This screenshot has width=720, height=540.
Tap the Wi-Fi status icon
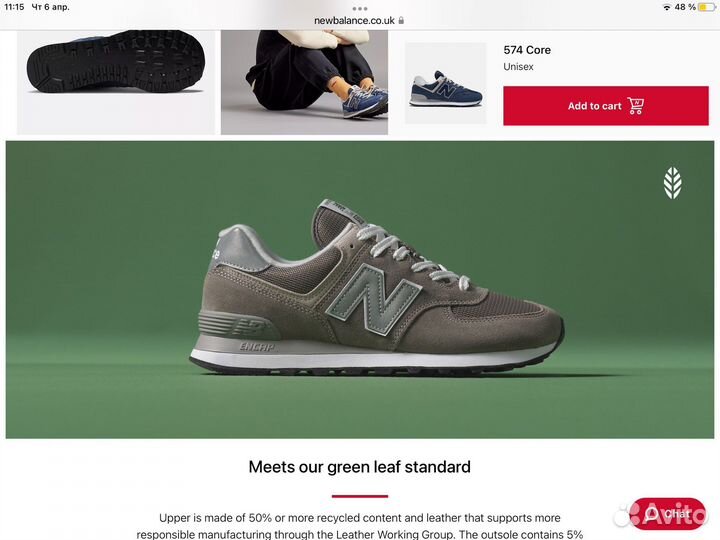pyautogui.click(x=666, y=7)
